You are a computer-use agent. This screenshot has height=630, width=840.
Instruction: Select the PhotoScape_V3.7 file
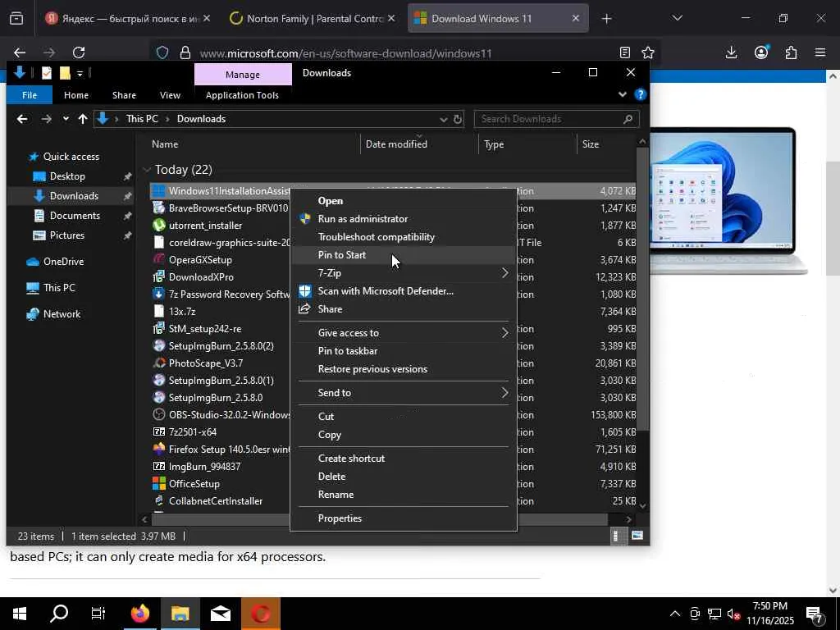tap(206, 363)
